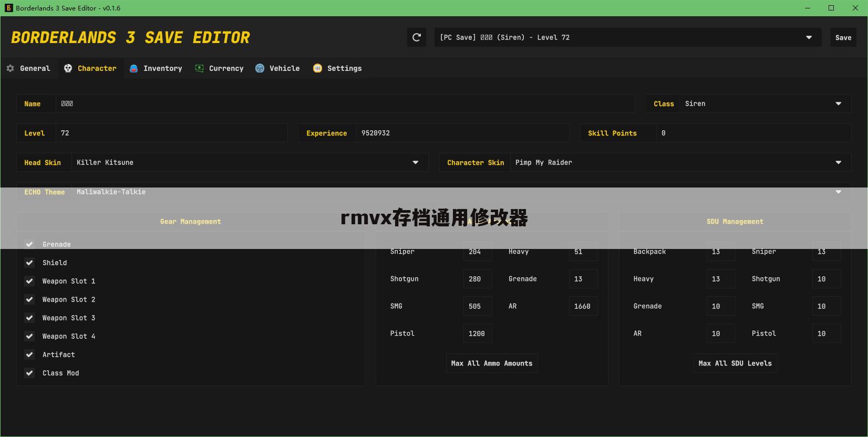This screenshot has width=868, height=437.
Task: Click the Shotgun SDU level field
Action: 826,279
